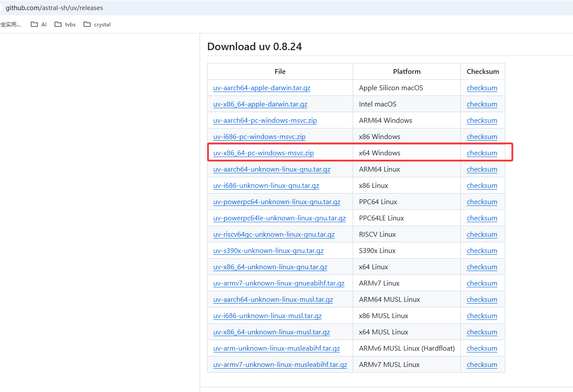
Task: Click the 'File' column header
Action: 280,72
